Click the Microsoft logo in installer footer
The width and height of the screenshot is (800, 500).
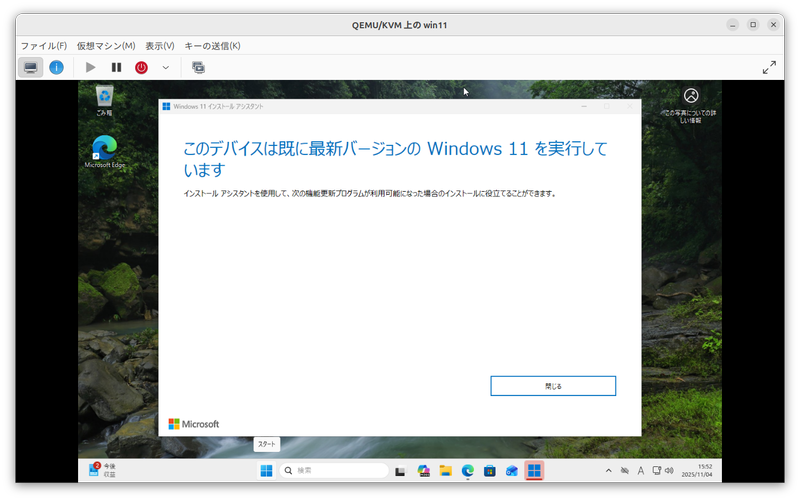194,424
